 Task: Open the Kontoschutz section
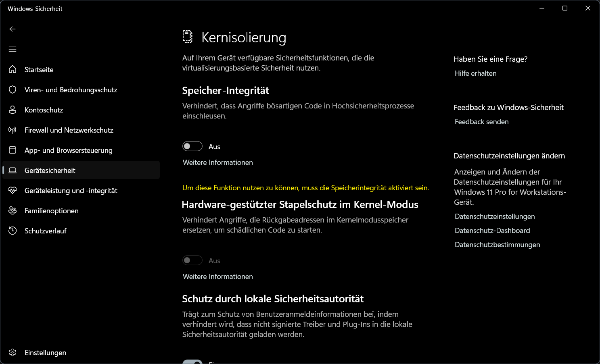tap(81, 110)
